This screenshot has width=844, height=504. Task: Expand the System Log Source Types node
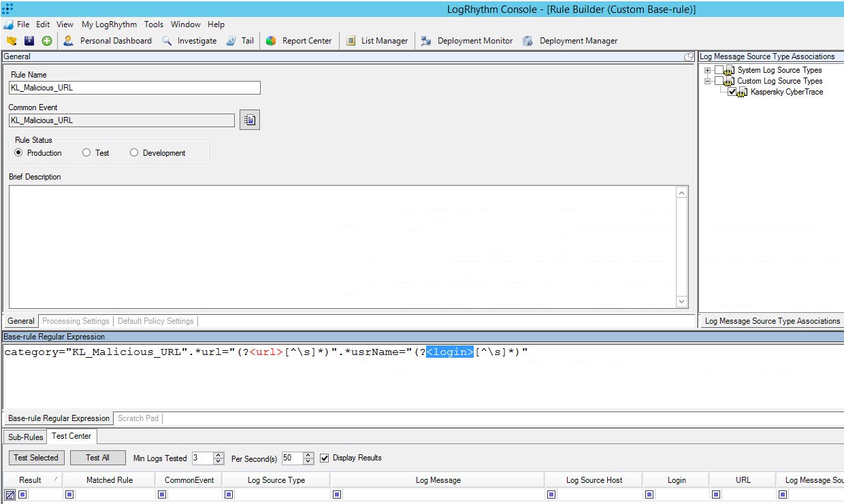(x=707, y=69)
